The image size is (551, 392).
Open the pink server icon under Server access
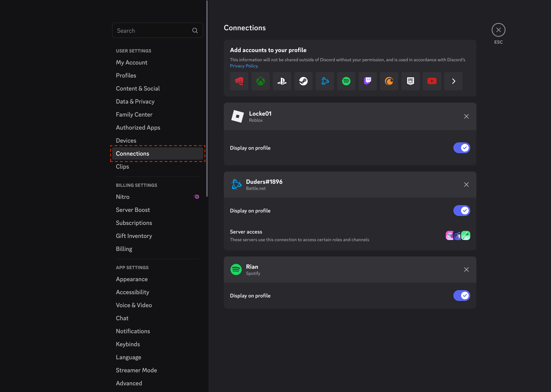(x=449, y=235)
